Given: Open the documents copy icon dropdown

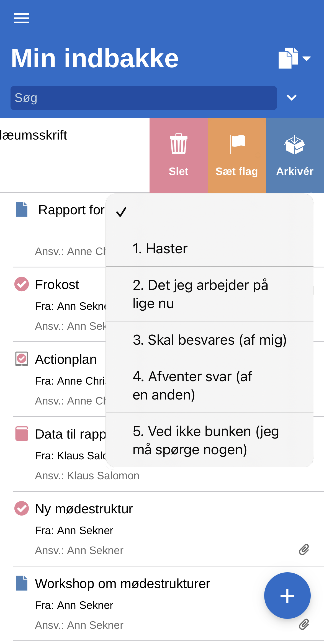Looking at the screenshot, I should (294, 58).
